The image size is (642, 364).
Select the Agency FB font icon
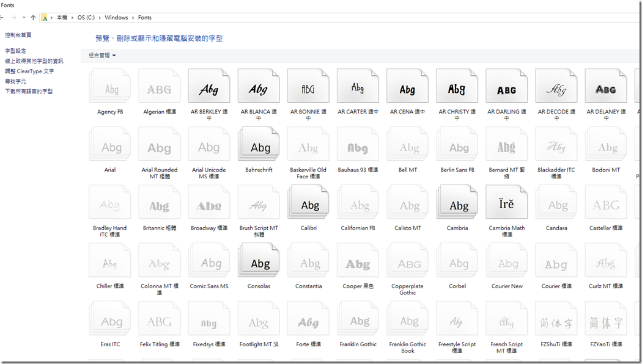[110, 86]
